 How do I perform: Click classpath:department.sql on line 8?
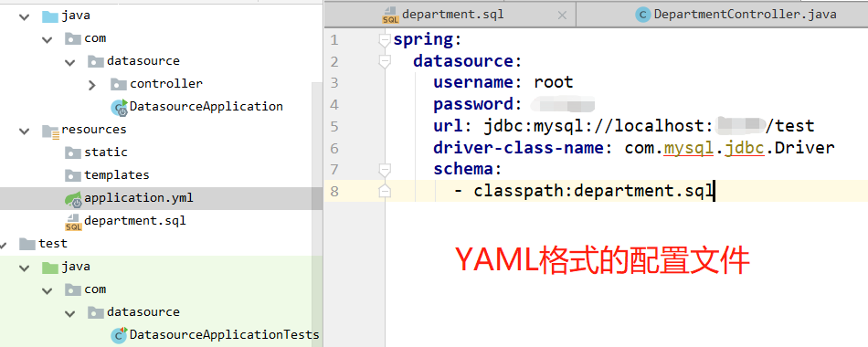pos(593,191)
